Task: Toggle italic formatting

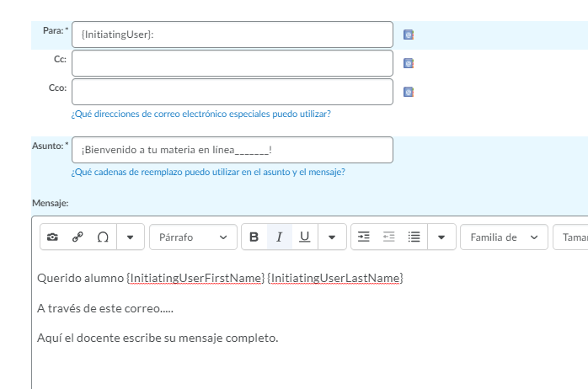Action: [x=280, y=237]
